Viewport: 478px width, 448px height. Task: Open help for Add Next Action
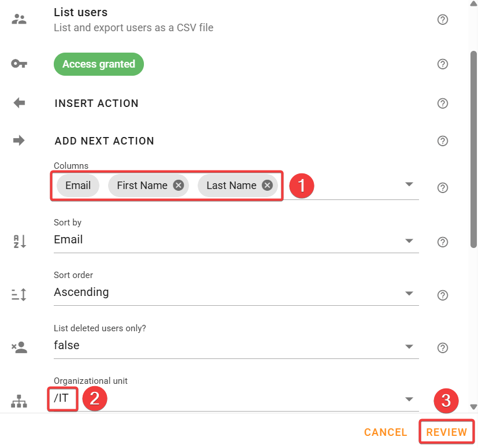point(442,141)
